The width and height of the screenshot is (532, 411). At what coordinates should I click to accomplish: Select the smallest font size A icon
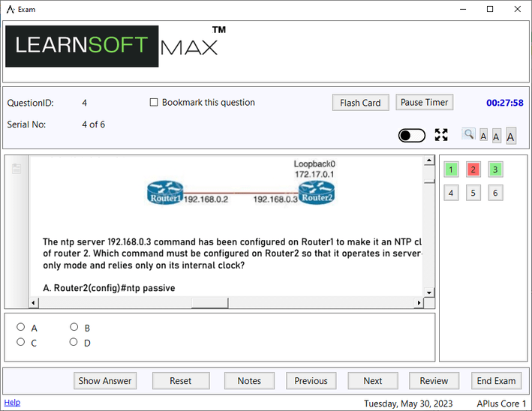483,136
